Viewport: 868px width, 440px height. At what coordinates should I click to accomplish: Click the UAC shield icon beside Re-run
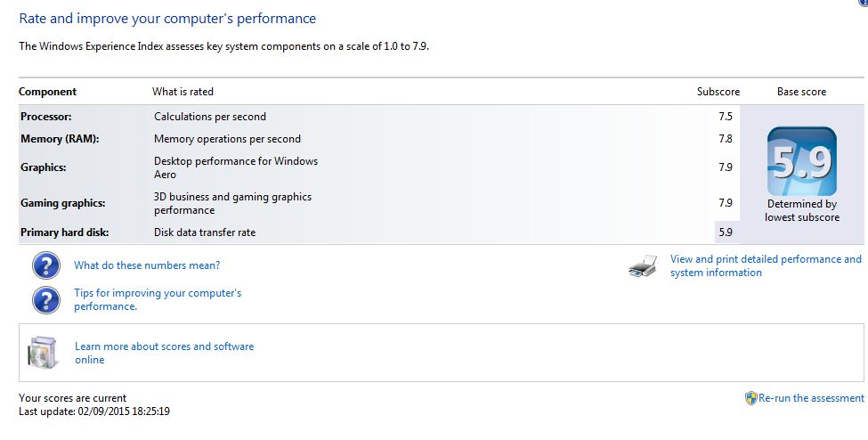(x=750, y=398)
